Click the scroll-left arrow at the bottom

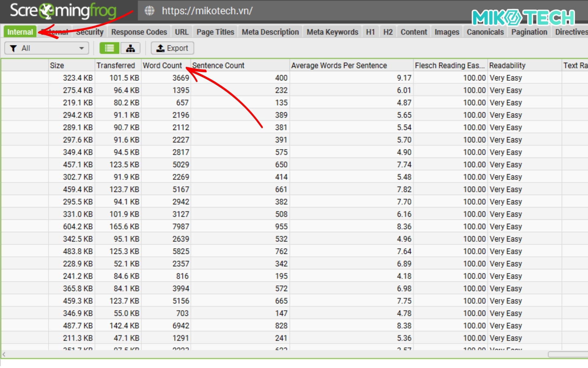click(x=4, y=354)
